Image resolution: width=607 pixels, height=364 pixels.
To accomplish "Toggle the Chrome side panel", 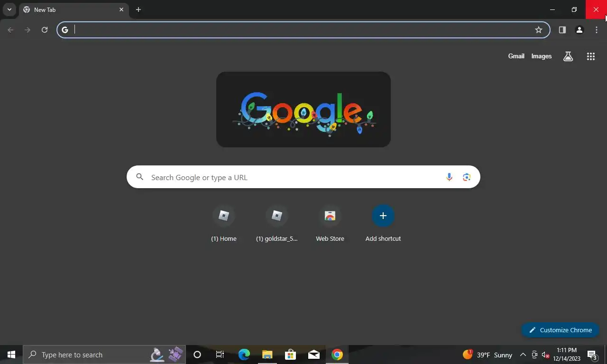I will click(x=562, y=30).
